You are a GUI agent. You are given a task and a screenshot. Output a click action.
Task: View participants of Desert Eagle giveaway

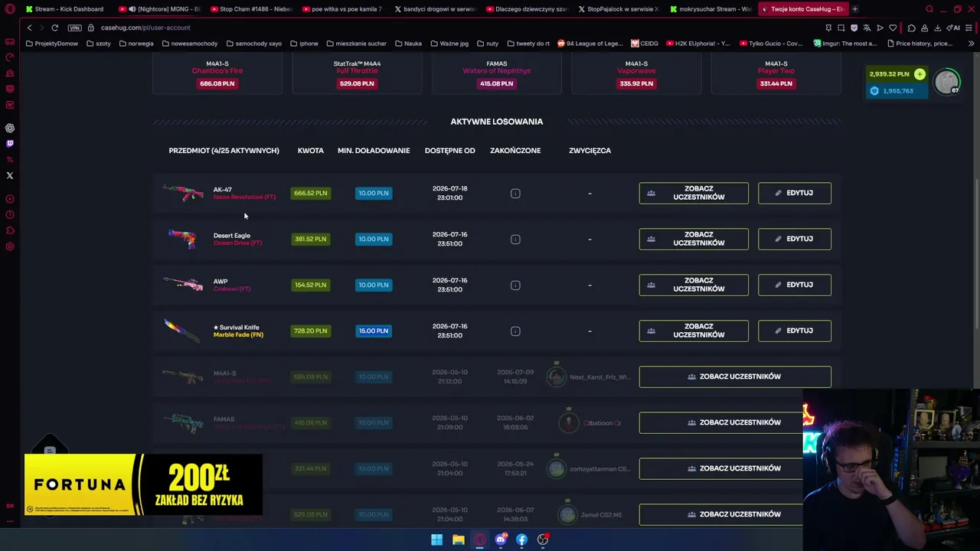(694, 239)
